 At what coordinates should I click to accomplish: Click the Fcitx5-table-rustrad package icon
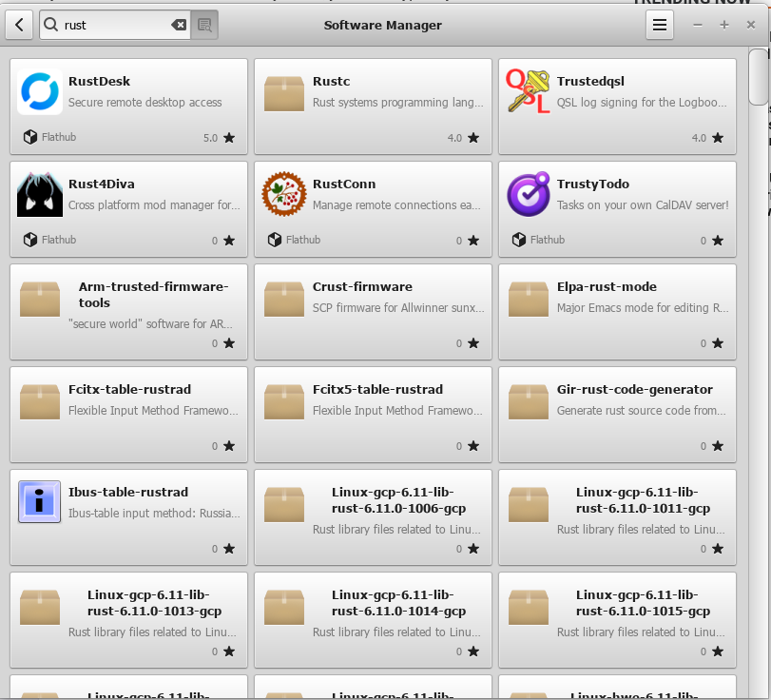[284, 401]
